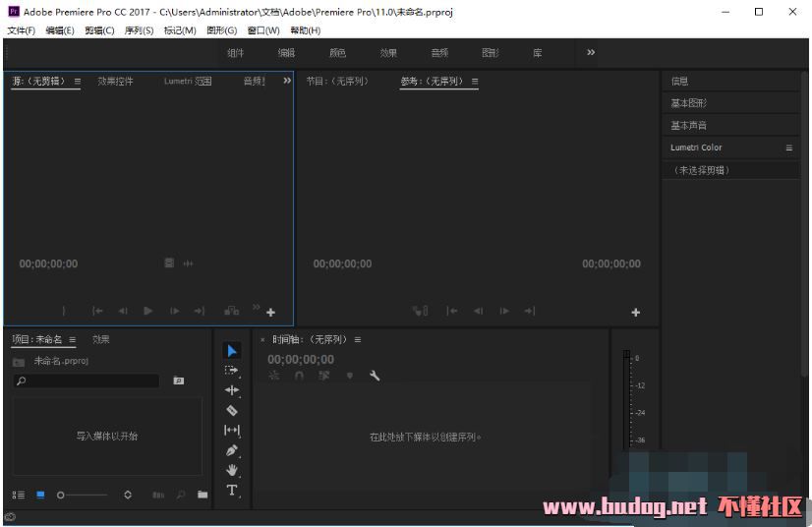Screen dimensions: 812x527
Task: Switch to the Hand tool
Action: pos(232,470)
